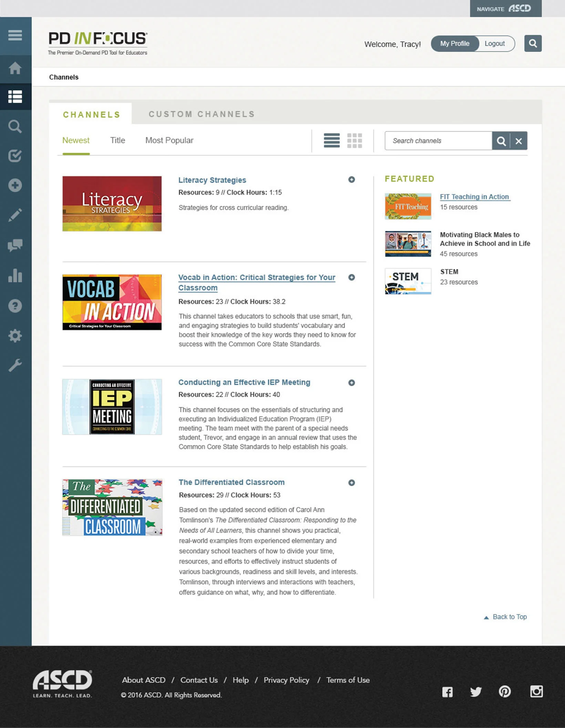Image resolution: width=565 pixels, height=728 pixels.
Task: Switch to grid view layout
Action: click(355, 141)
